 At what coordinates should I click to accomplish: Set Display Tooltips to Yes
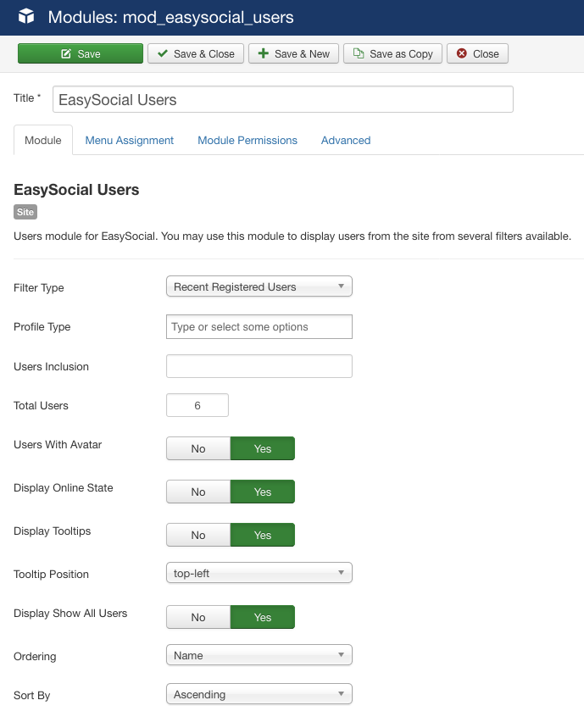(x=262, y=535)
